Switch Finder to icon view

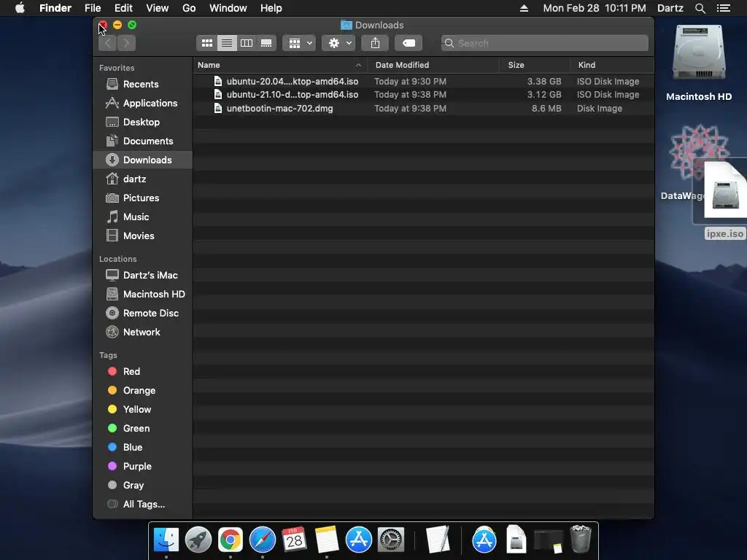point(206,43)
